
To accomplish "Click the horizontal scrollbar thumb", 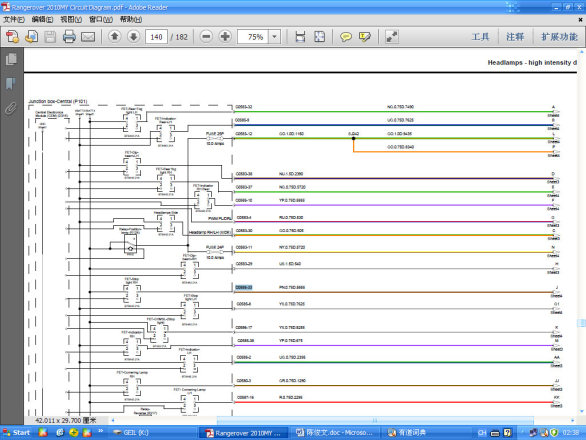I will click(375, 420).
